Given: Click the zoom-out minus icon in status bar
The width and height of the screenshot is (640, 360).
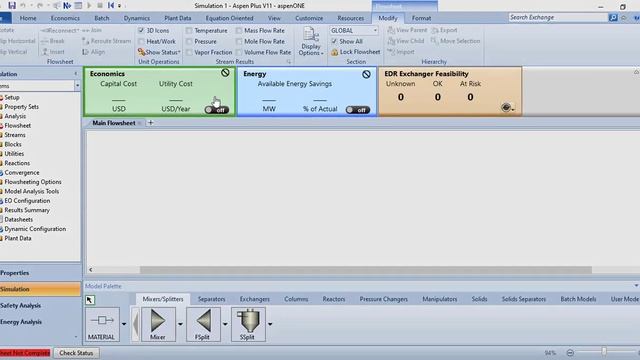Looking at the screenshot, I should (x=570, y=353).
